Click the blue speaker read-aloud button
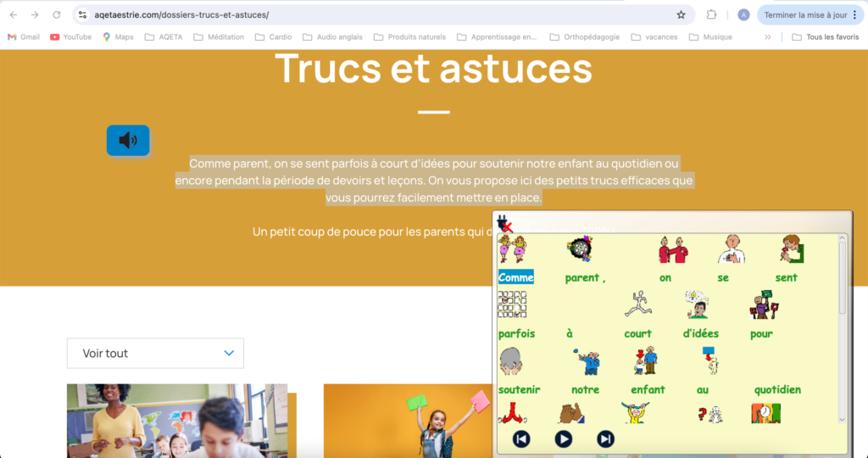The image size is (868, 458). [x=128, y=141]
